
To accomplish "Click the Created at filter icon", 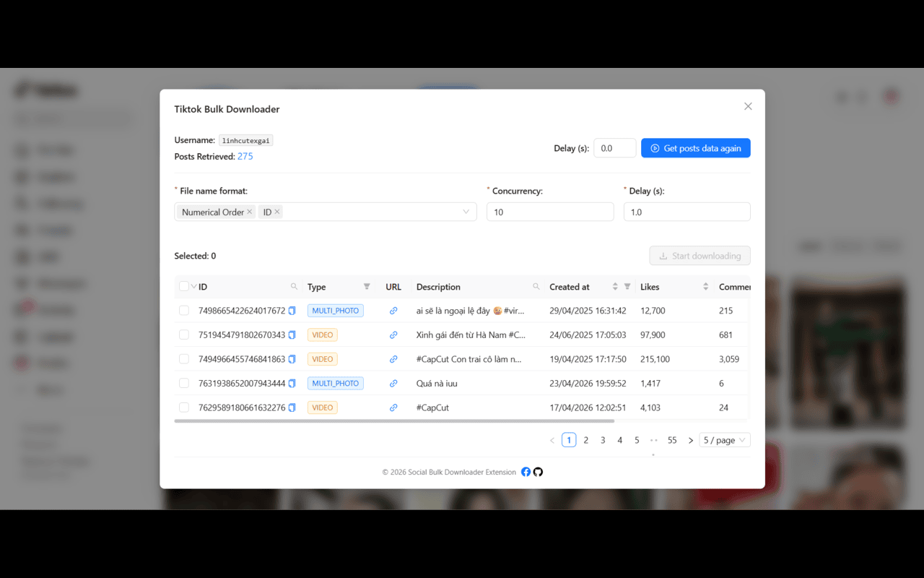I will [x=627, y=287].
